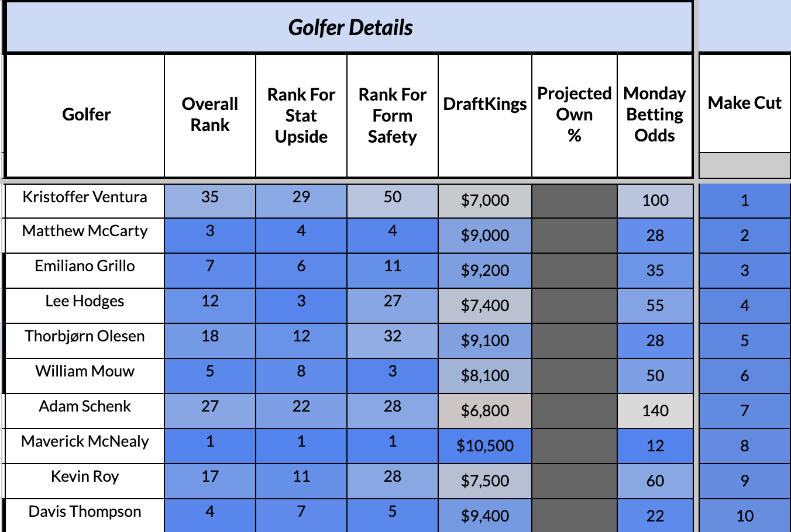The width and height of the screenshot is (791, 532).
Task: Select the Projected Own % header
Action: click(x=575, y=115)
